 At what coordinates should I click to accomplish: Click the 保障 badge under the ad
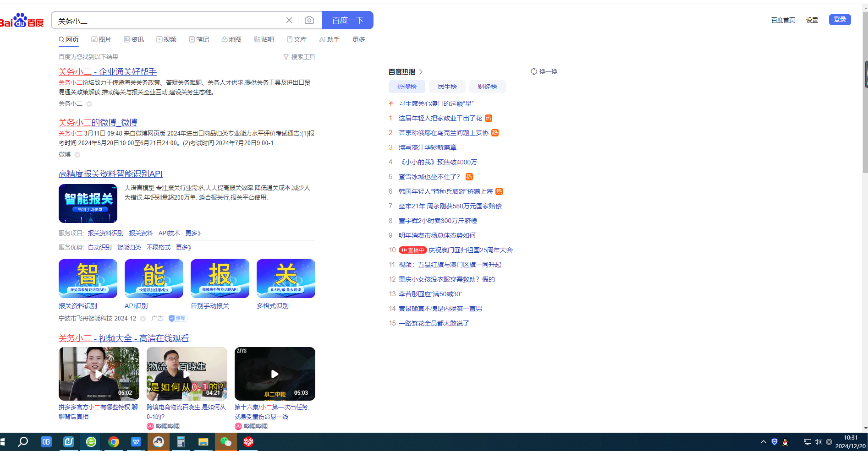178,318
